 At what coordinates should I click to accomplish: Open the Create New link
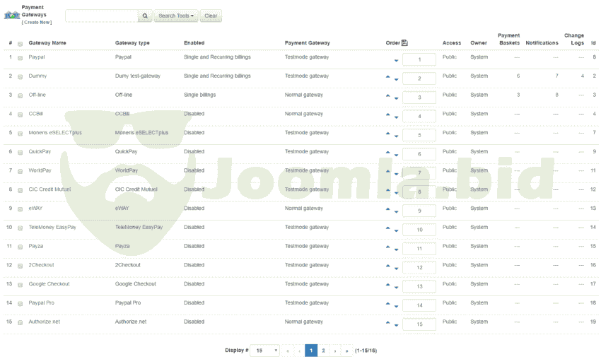coord(36,23)
